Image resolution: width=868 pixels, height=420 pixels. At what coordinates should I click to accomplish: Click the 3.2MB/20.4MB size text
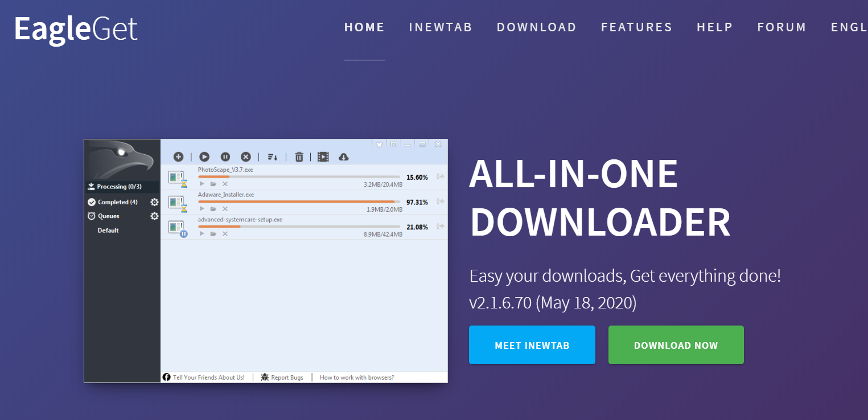[x=383, y=184]
